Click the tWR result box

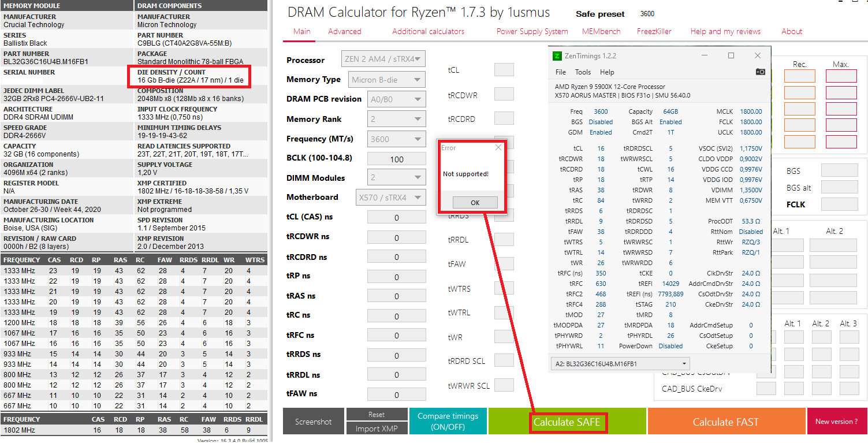point(504,336)
